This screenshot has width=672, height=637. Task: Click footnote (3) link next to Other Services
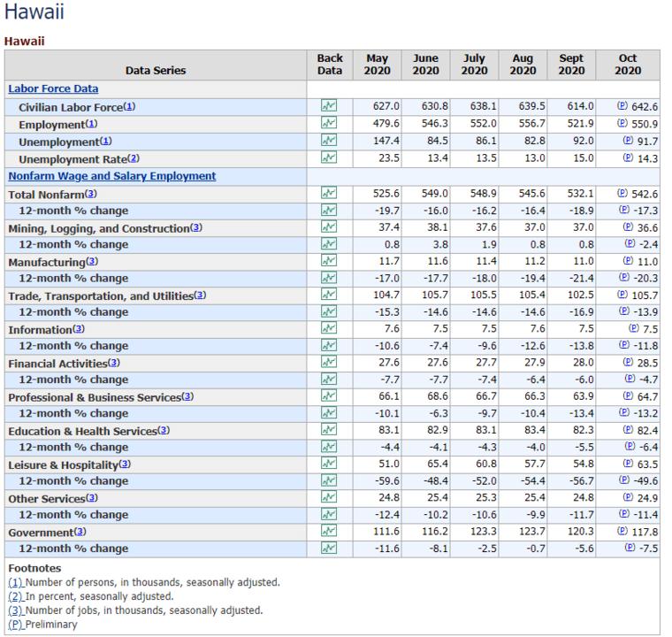[x=92, y=499]
